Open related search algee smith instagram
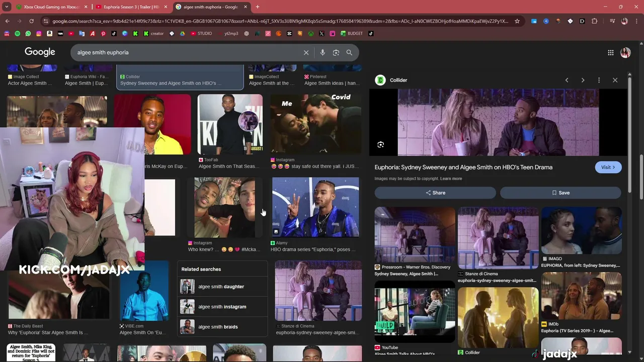 click(x=222, y=307)
